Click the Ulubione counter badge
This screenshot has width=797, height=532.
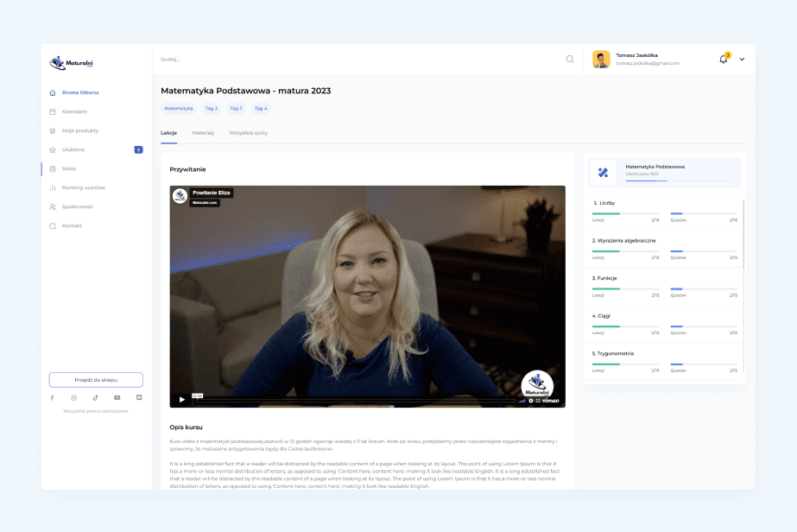138,149
